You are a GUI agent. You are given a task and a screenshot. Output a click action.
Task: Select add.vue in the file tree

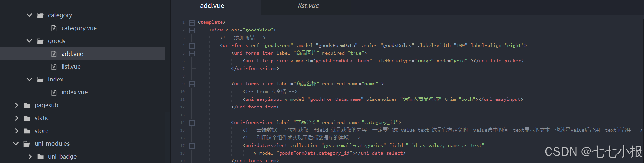72,54
